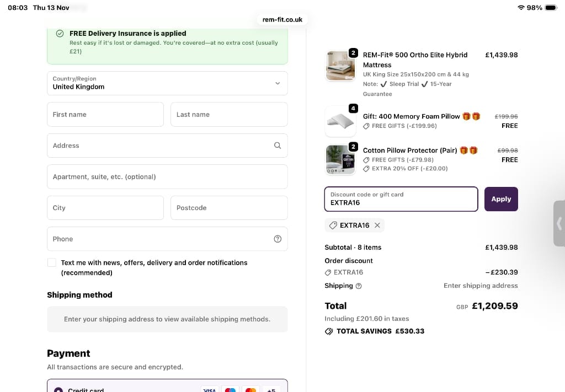Screen dimensions: 565x392
Task: Click the Address input field
Action: pyautogui.click(x=167, y=146)
